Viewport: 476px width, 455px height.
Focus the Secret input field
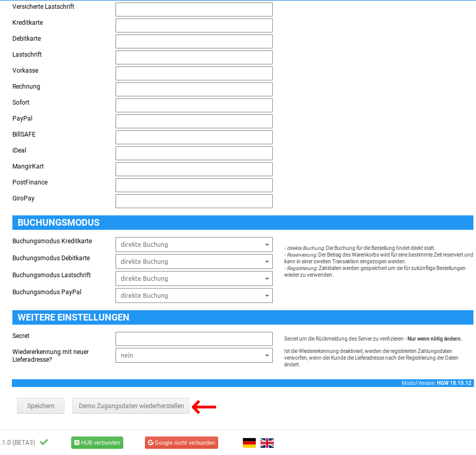pos(194,339)
